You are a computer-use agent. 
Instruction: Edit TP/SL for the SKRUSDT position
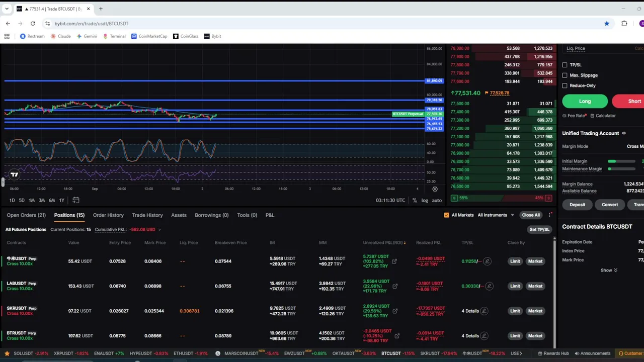tap(484, 311)
